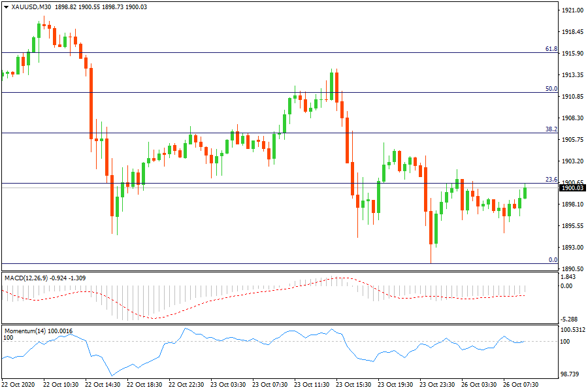
Task: Click the 23 Oct 15:30 time label
Action: (x=355, y=385)
